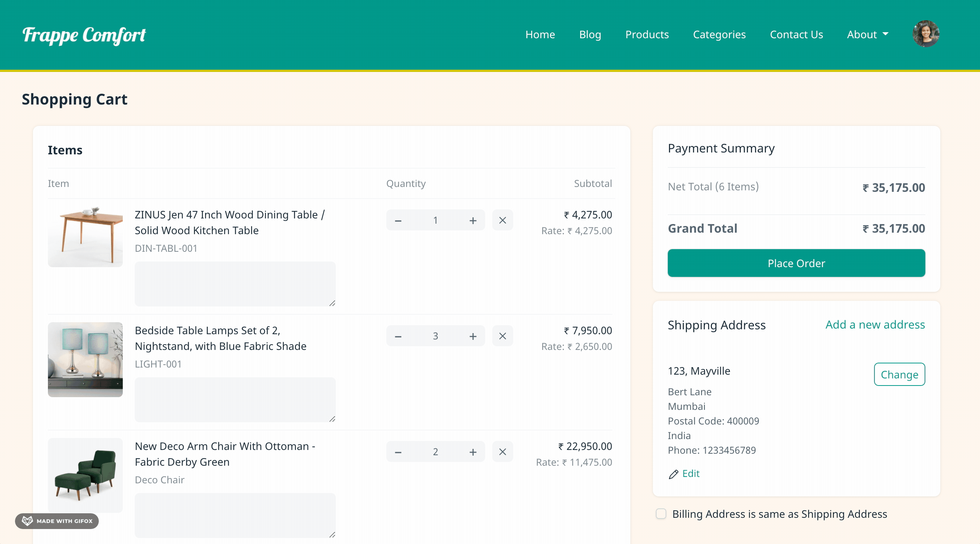
Task: Open ZINUS Jen 47 Inch Wood Dining Table link
Action: point(230,223)
